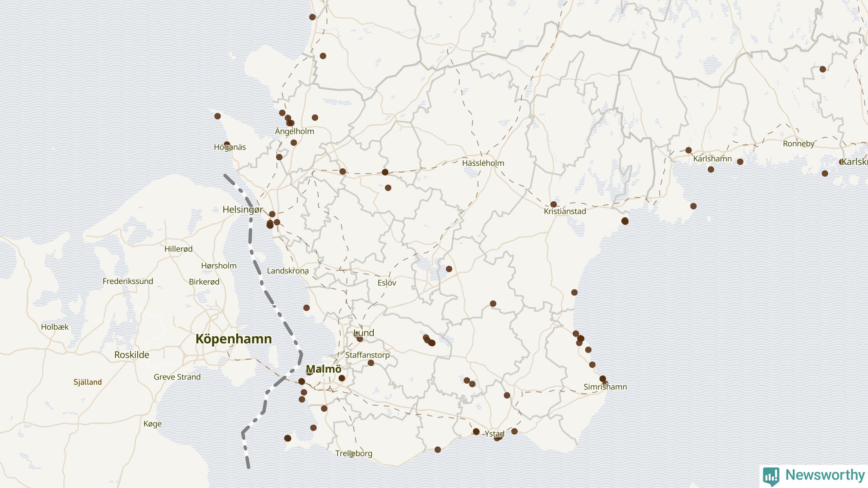
Task: Click the Landskrona label
Action: tap(288, 271)
